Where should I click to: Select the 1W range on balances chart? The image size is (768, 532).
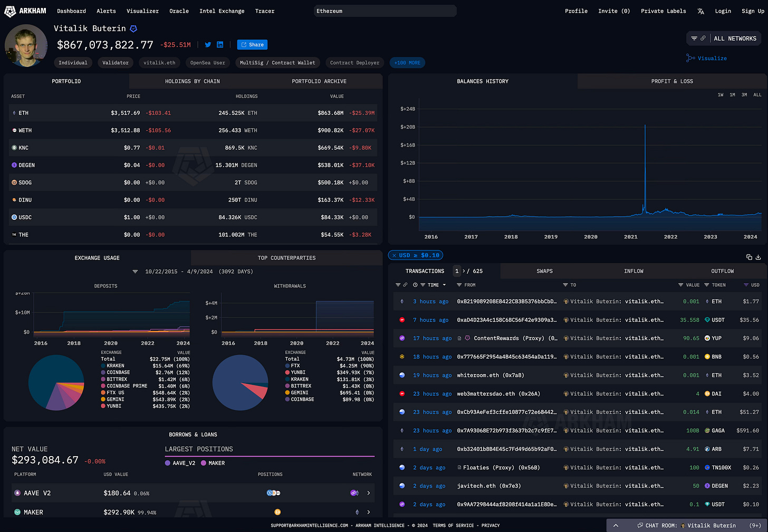(x=721, y=95)
